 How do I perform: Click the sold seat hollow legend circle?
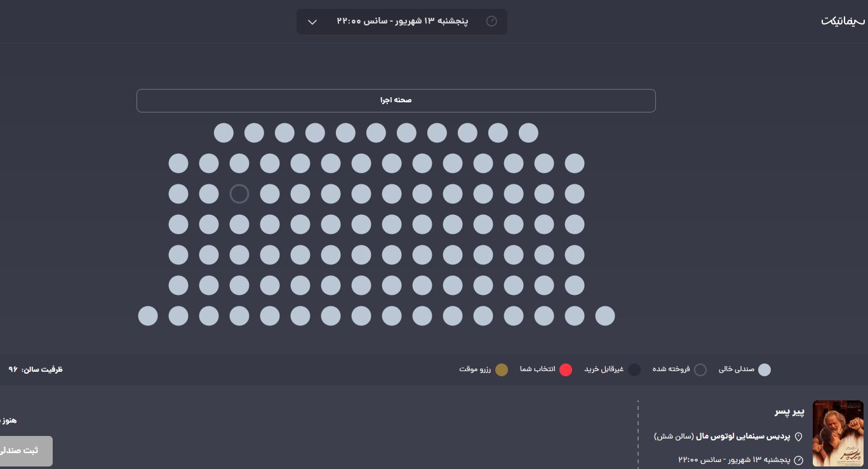click(x=700, y=370)
